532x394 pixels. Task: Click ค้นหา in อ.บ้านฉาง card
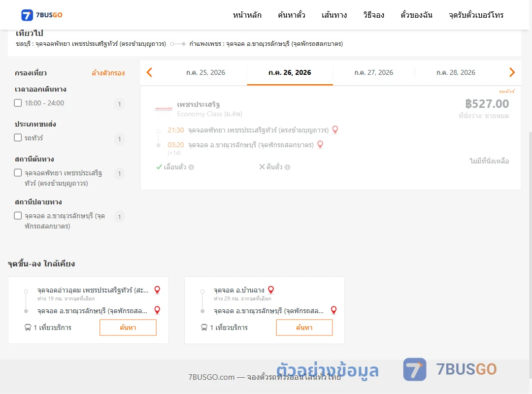click(x=304, y=328)
